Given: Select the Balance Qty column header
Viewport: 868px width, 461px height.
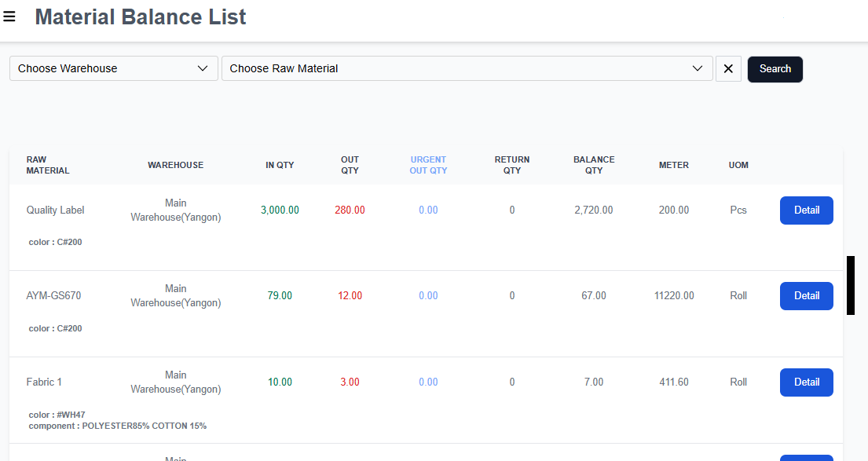Looking at the screenshot, I should coord(594,165).
